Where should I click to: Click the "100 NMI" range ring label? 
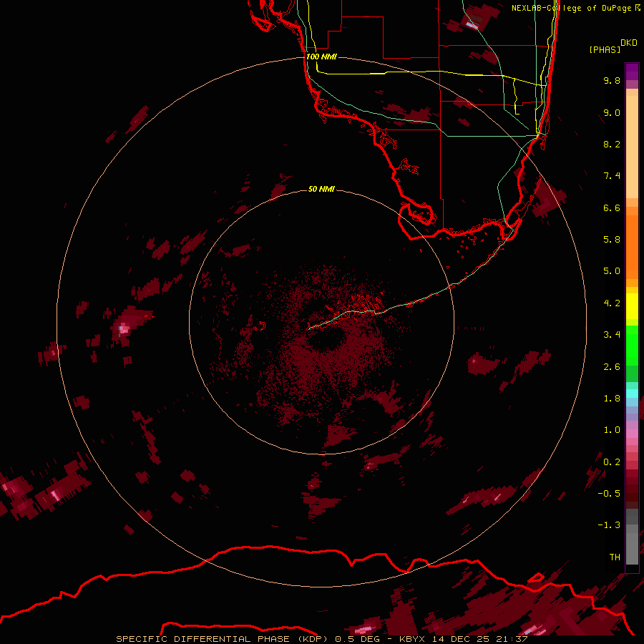click(x=321, y=57)
